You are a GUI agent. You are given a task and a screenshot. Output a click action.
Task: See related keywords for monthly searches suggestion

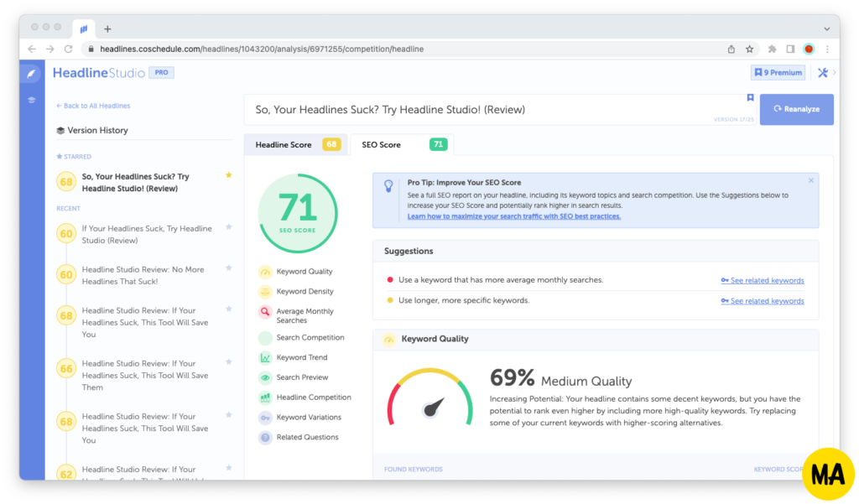click(763, 280)
